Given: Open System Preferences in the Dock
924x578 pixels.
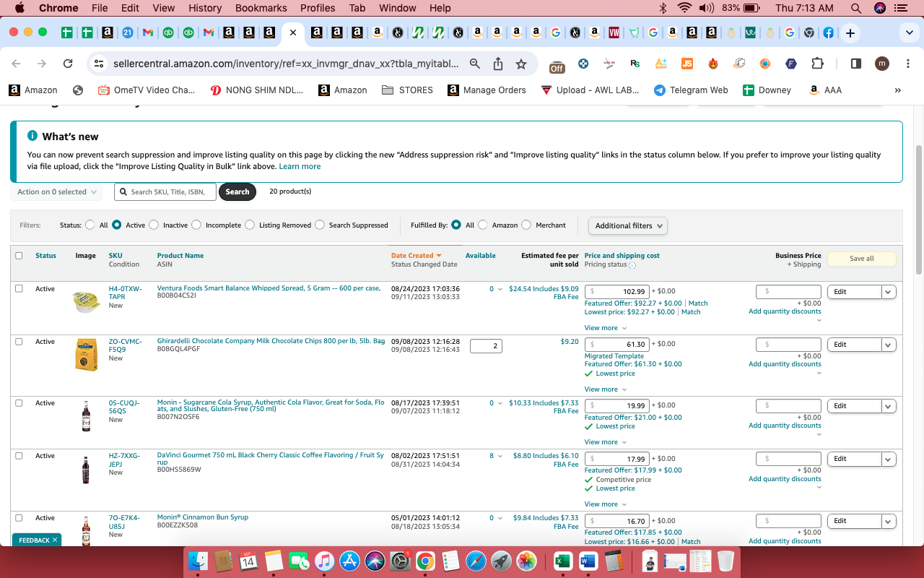Looking at the screenshot, I should click(x=400, y=561).
